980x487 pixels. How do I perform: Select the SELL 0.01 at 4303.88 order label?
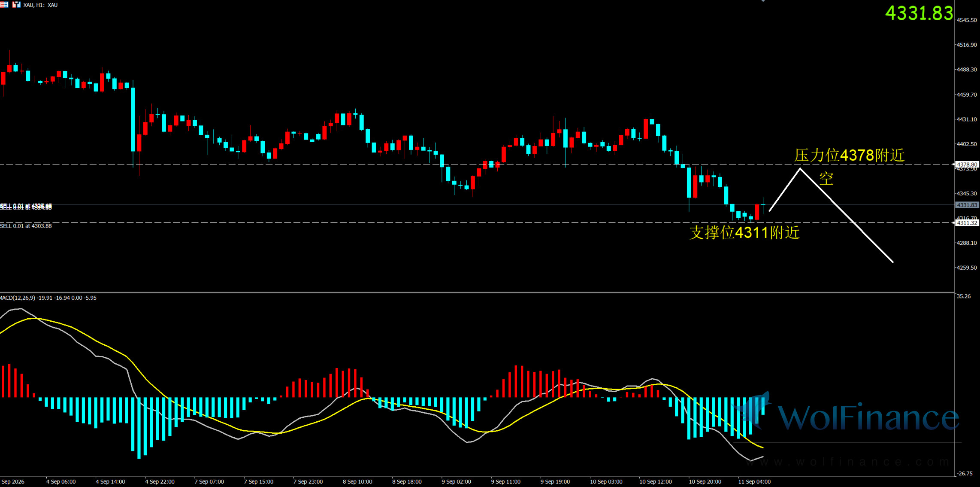26,226
